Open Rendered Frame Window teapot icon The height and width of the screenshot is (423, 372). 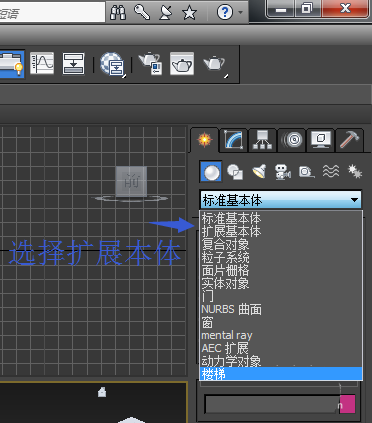(182, 63)
